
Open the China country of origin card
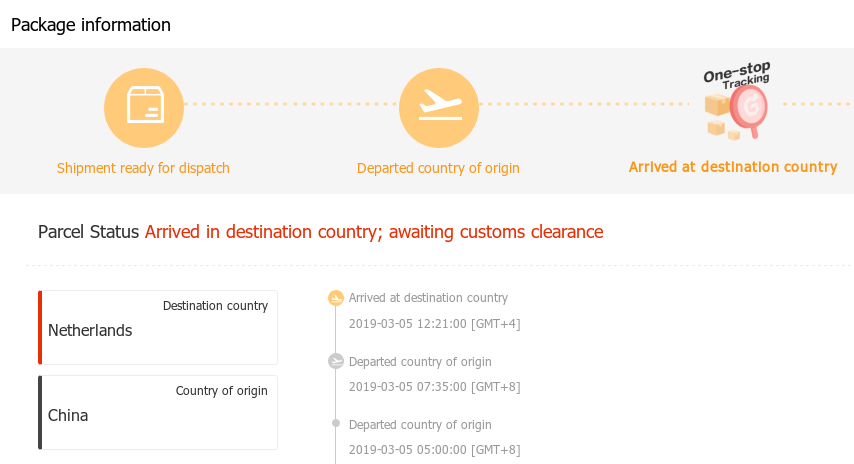pyautogui.click(x=158, y=413)
